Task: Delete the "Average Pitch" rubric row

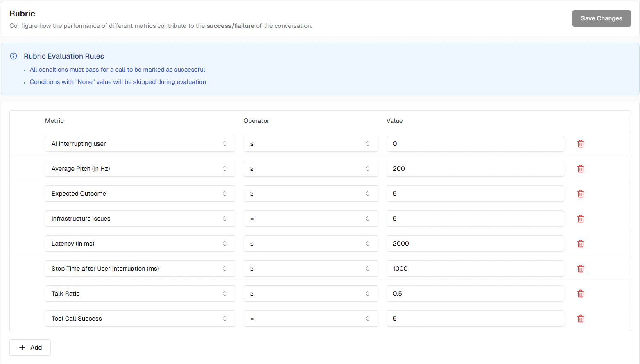Action: 580,169
